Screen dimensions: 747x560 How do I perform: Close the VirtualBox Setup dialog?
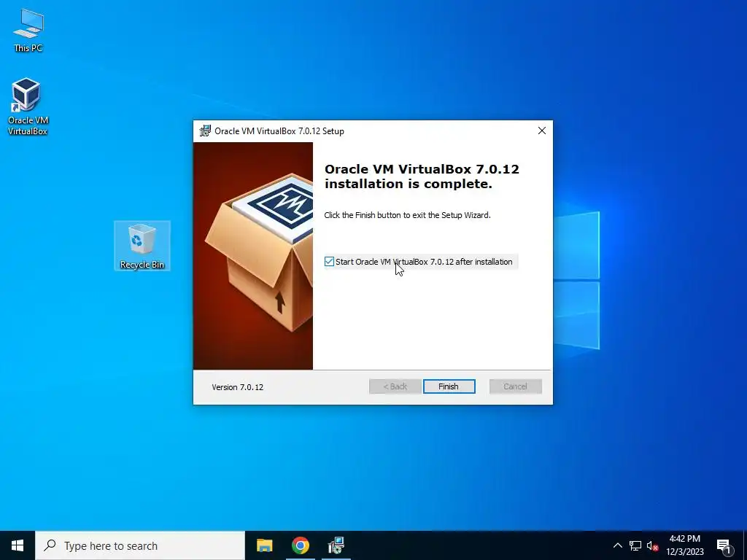(542, 131)
